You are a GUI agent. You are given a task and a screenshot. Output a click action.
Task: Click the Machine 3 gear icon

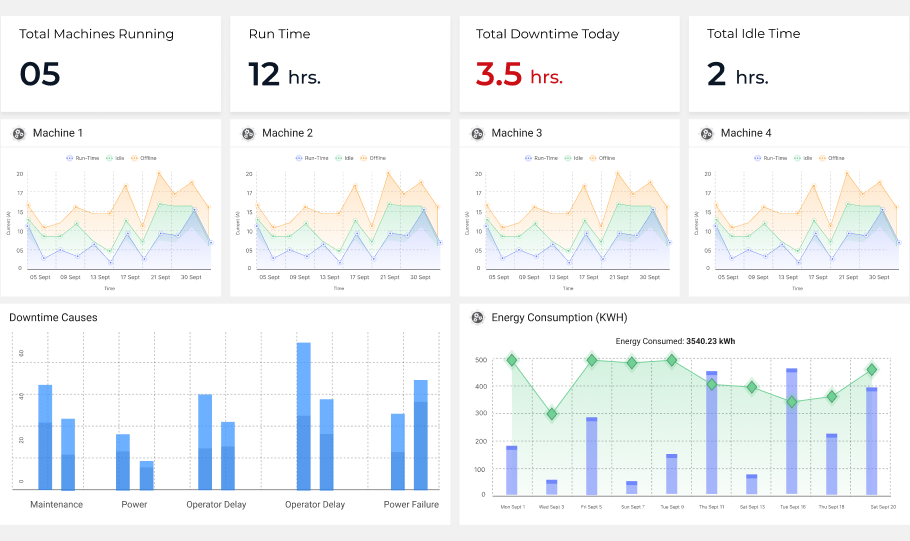click(x=477, y=133)
